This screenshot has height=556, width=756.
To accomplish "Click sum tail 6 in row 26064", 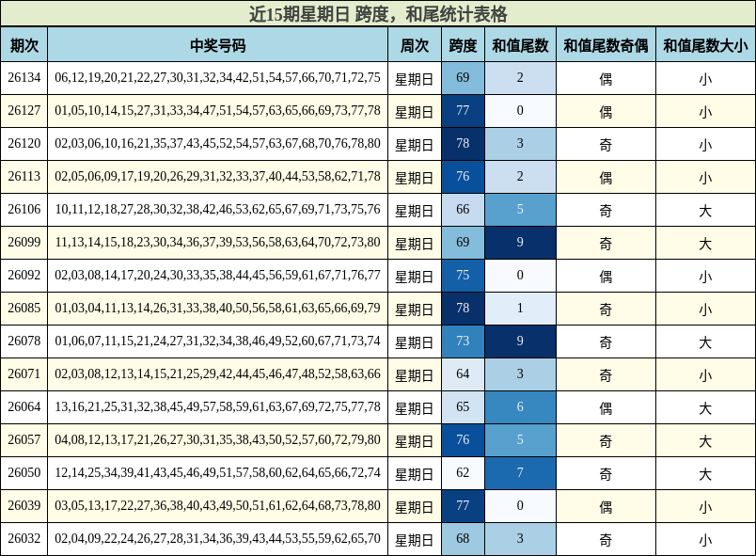I will click(520, 406).
